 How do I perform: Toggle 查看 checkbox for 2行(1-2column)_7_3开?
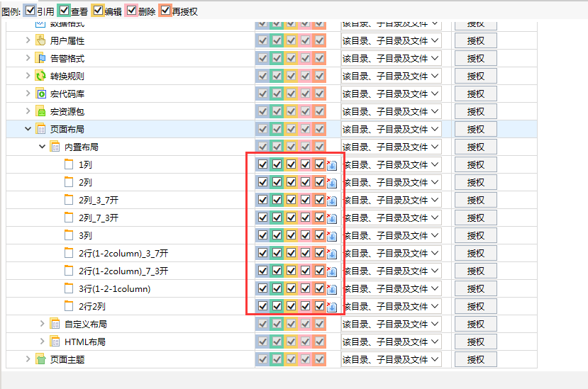click(277, 271)
